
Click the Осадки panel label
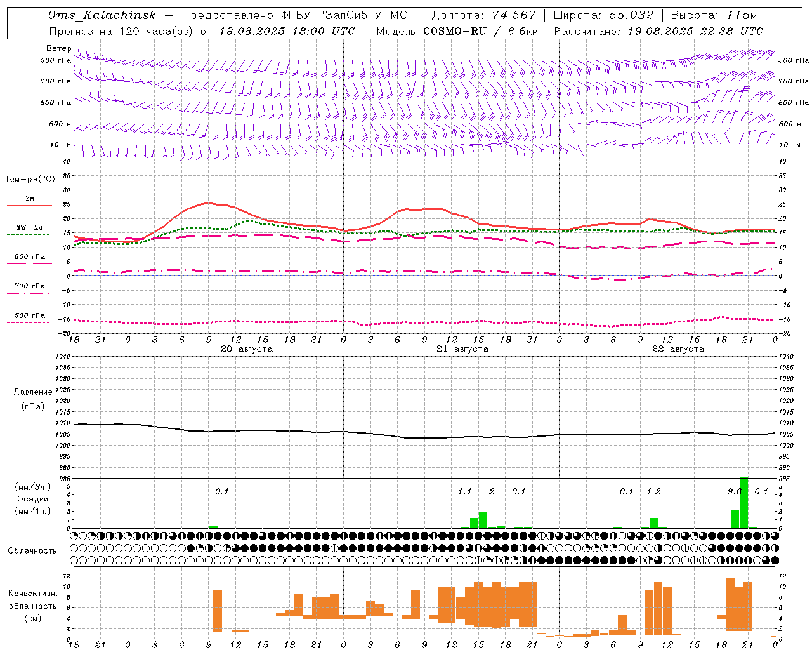pyautogui.click(x=33, y=499)
